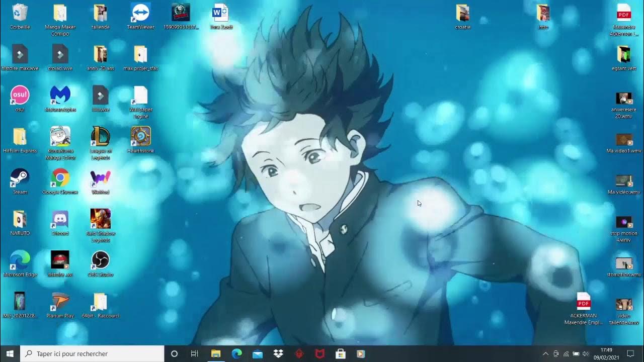Launch League of Legends
644x362 pixels.
coord(101,144)
